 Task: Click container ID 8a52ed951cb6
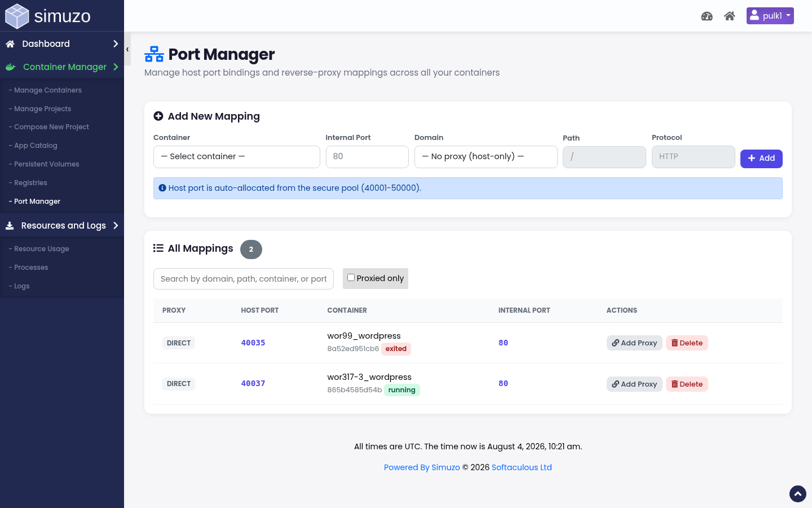pyautogui.click(x=353, y=349)
